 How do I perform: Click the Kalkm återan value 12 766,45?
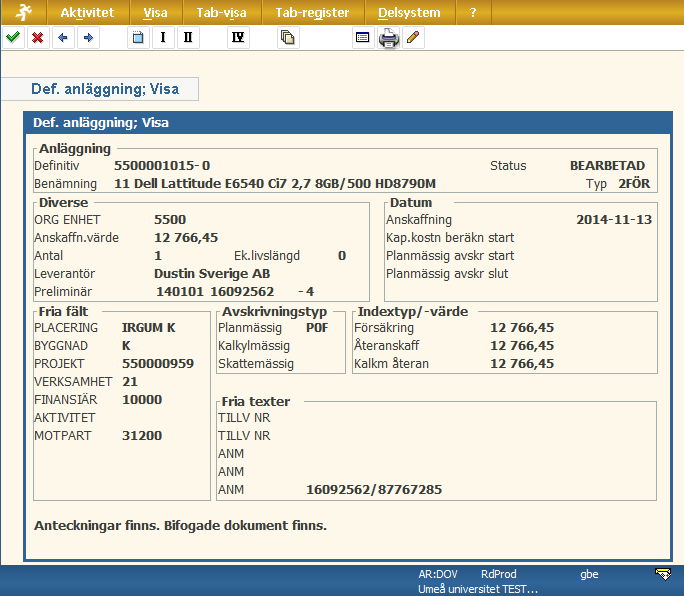point(522,363)
